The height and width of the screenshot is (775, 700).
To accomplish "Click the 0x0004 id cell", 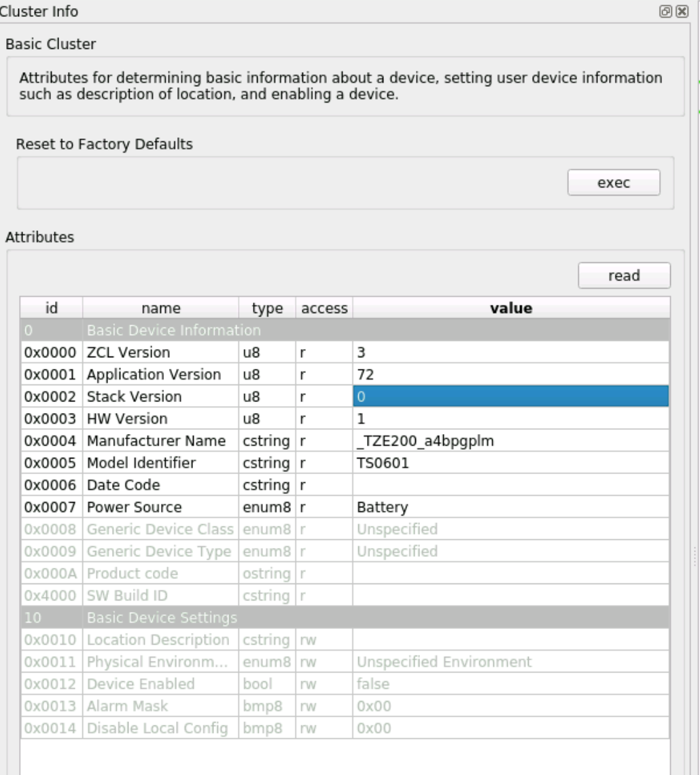I will (52, 441).
